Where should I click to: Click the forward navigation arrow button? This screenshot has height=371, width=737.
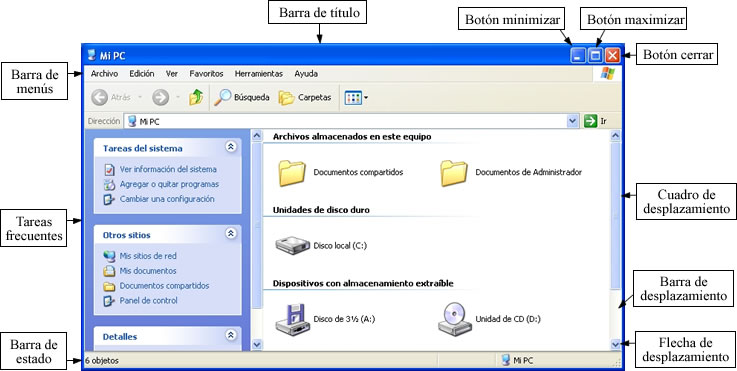point(161,98)
